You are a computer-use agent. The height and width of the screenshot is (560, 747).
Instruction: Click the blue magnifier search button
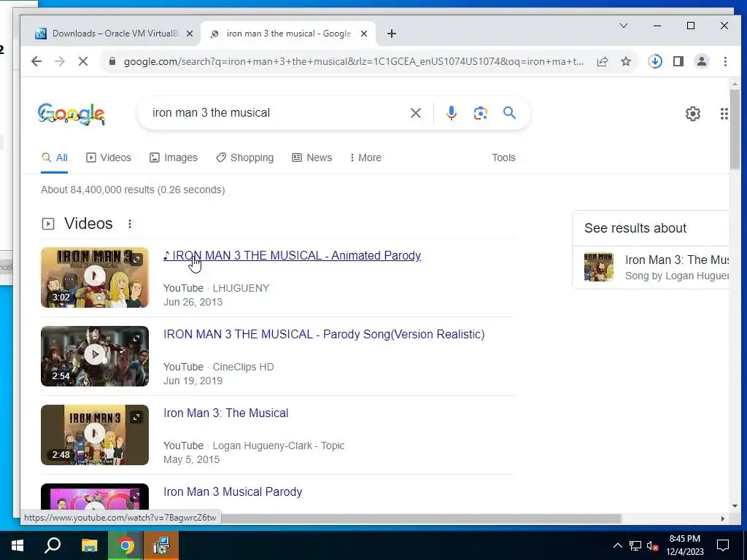pos(509,113)
